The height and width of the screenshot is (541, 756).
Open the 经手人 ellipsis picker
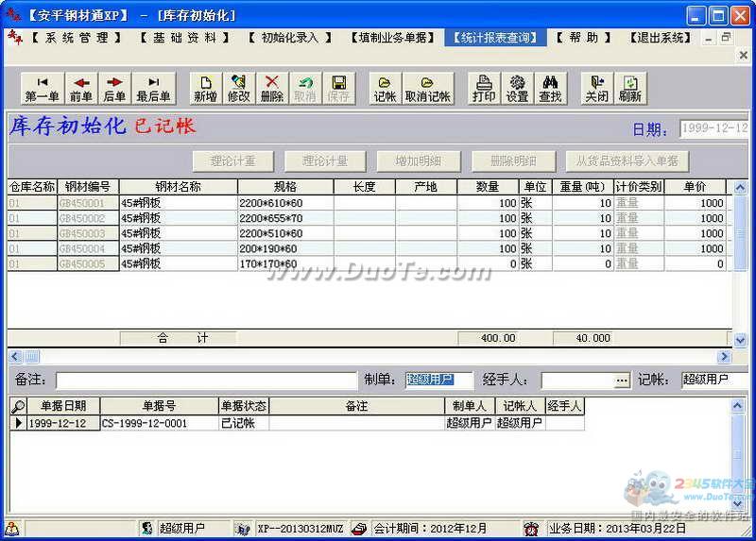click(622, 380)
